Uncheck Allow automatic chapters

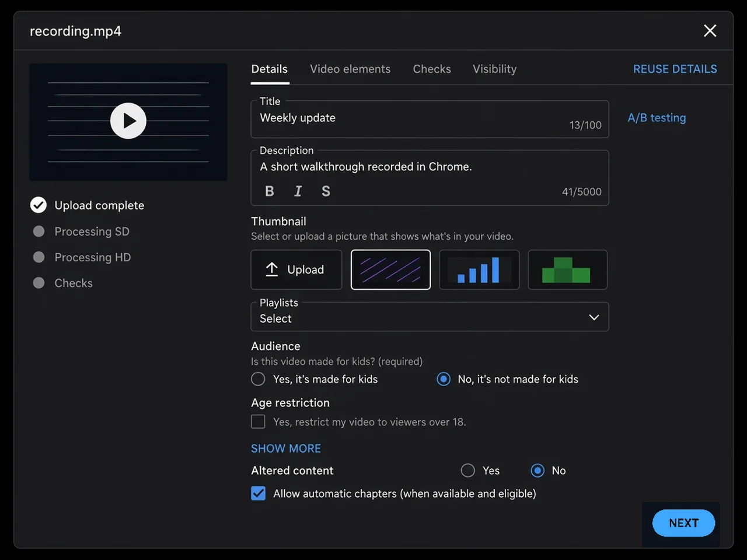coord(258,494)
